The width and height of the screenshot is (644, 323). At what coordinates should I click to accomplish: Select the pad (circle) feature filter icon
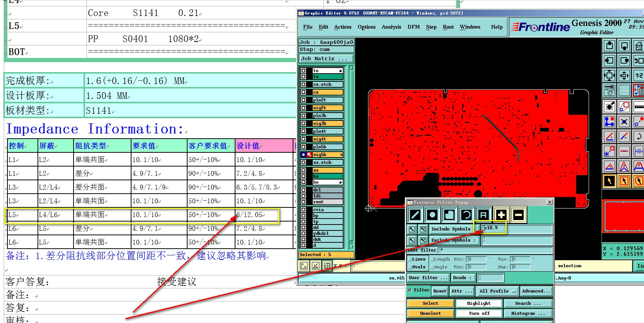pos(432,214)
